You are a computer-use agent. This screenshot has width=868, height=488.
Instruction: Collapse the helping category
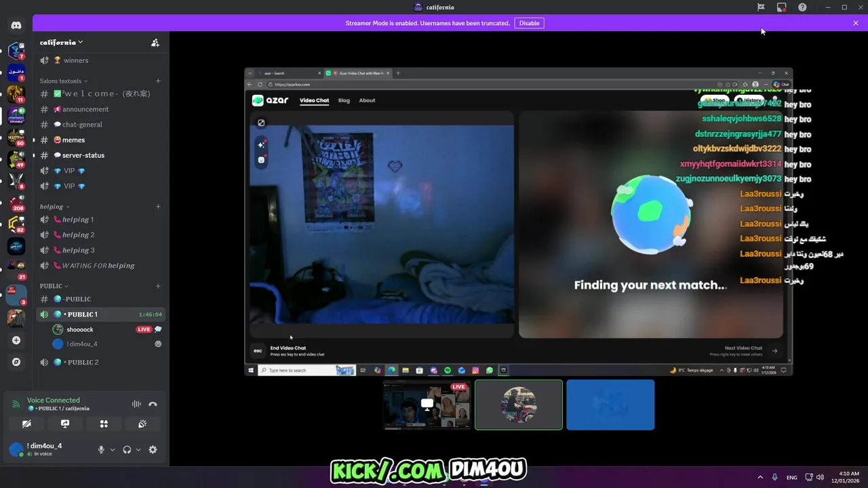click(x=54, y=206)
